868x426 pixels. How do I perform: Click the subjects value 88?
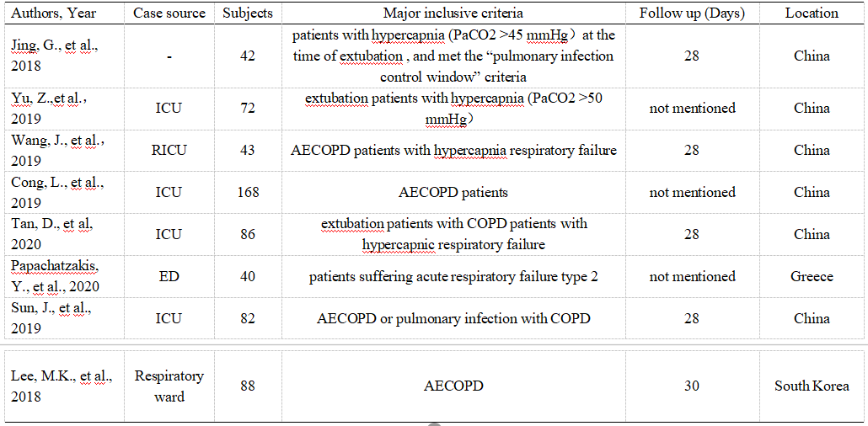point(248,386)
